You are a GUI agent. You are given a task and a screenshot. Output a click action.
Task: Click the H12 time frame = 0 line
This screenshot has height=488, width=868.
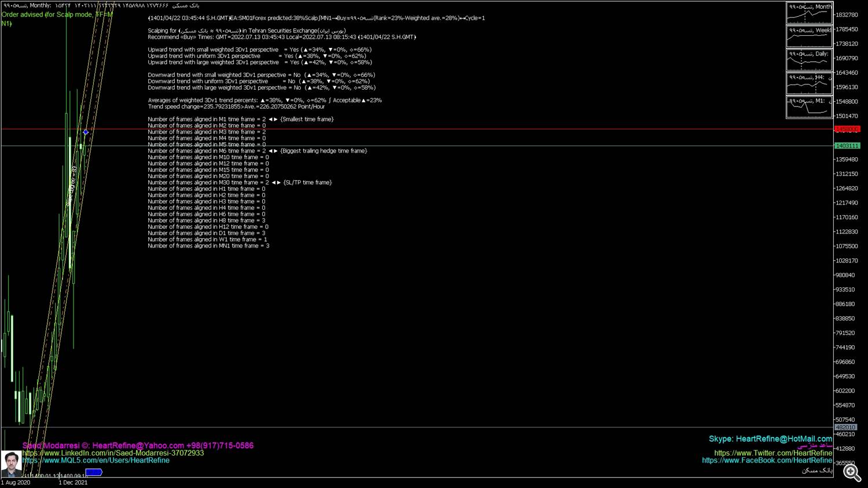coord(208,227)
